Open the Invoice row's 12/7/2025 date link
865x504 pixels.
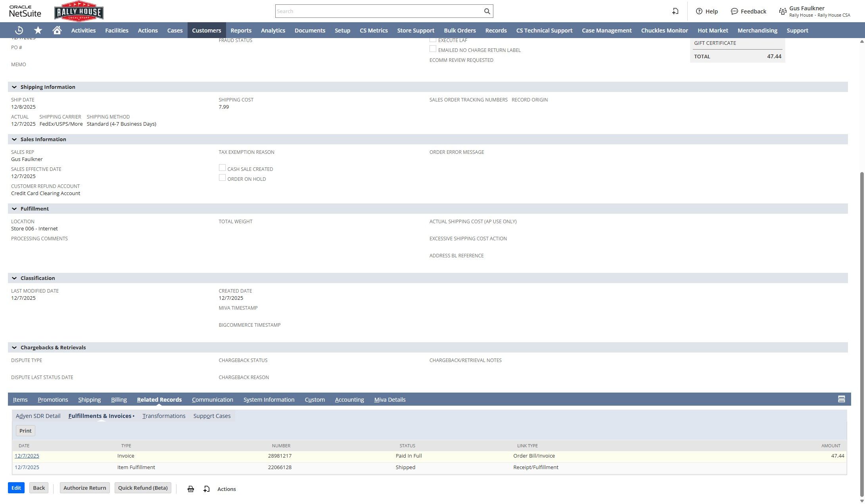click(x=27, y=456)
